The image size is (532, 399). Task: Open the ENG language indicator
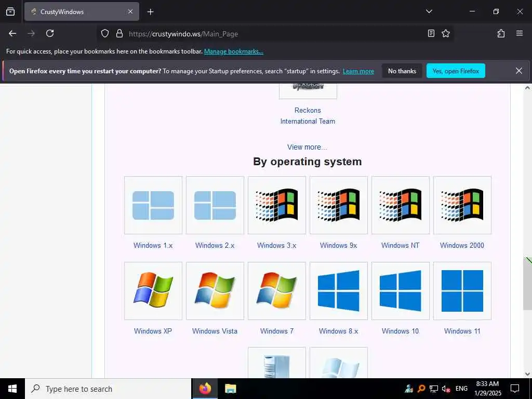pyautogui.click(x=461, y=389)
